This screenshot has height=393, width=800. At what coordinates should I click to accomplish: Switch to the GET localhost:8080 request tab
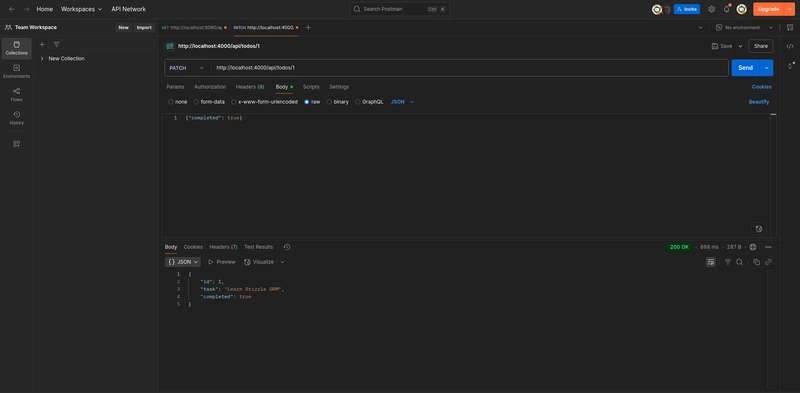[x=194, y=28]
